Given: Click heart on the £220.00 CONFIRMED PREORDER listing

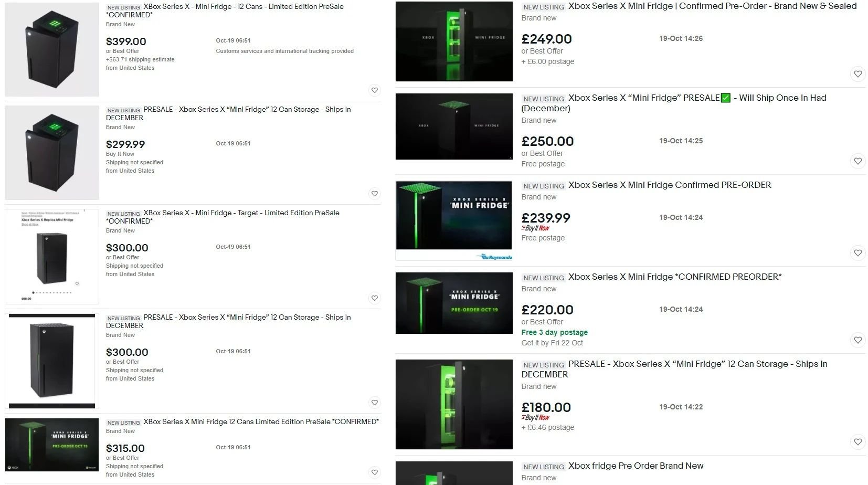Looking at the screenshot, I should [x=858, y=340].
